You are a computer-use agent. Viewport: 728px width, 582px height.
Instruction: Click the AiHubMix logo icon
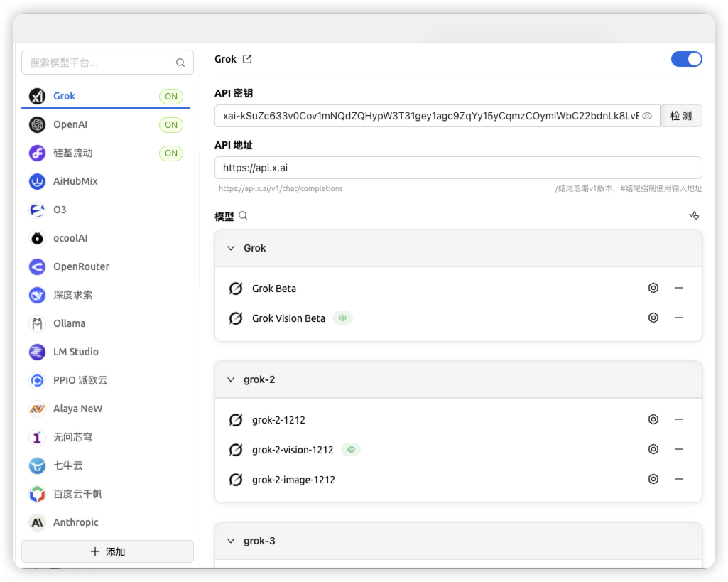click(37, 181)
